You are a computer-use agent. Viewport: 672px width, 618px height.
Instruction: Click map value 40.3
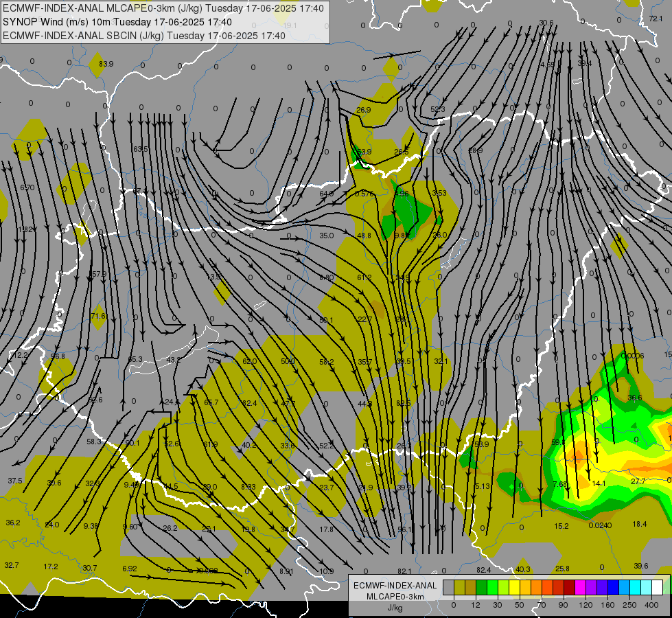click(523, 569)
